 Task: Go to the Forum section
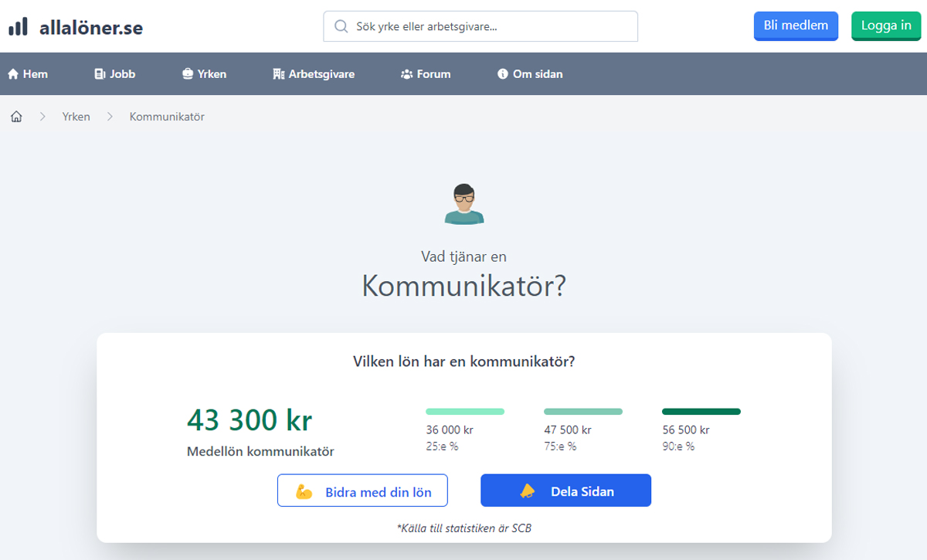[426, 74]
